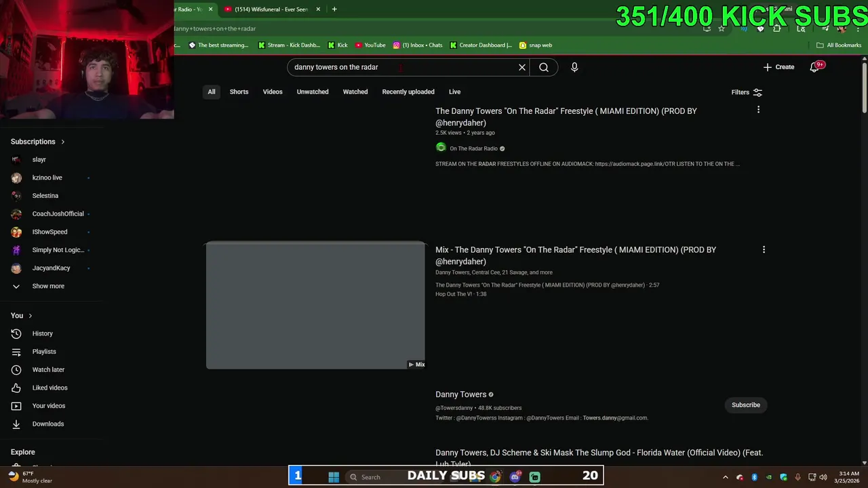868x488 pixels.
Task: Open the notifications bell
Action: pyautogui.click(x=814, y=67)
